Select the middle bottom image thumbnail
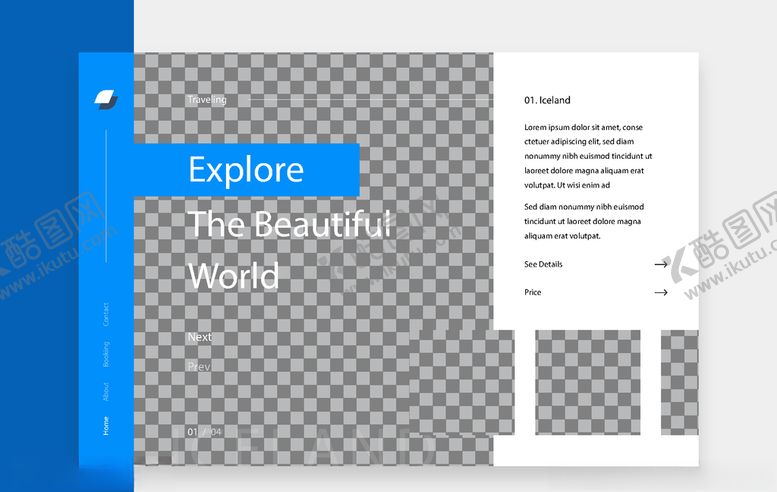The width and height of the screenshot is (777, 492). pyautogui.click(x=588, y=383)
